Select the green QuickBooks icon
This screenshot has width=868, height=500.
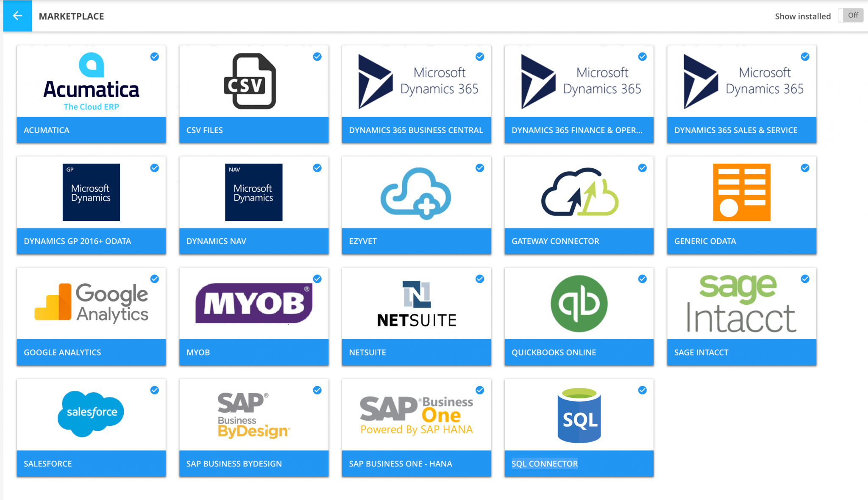[579, 304]
